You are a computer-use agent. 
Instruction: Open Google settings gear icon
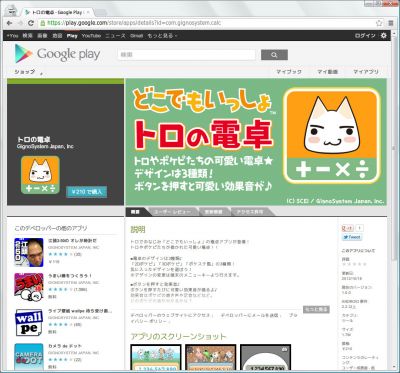pos(384,35)
